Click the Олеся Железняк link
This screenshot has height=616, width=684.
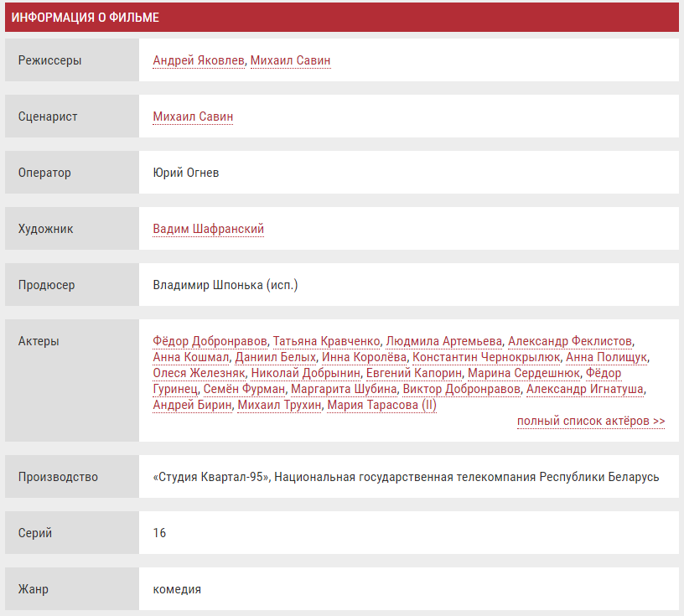pos(199,373)
